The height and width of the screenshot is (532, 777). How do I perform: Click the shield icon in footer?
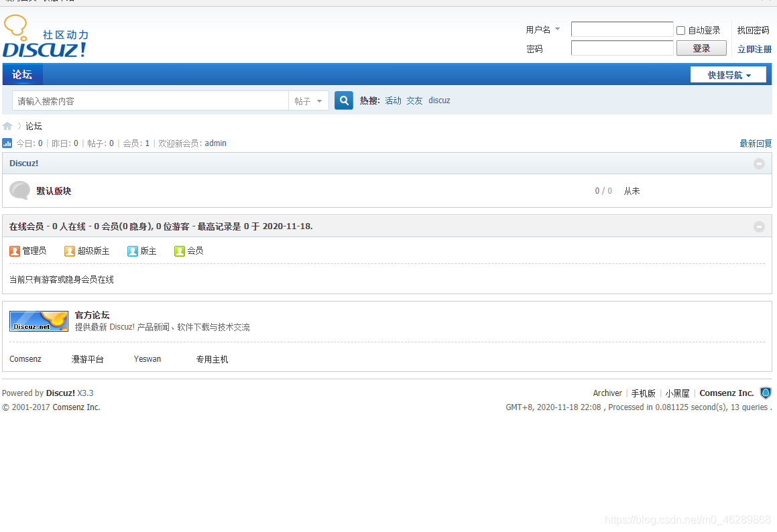point(766,393)
